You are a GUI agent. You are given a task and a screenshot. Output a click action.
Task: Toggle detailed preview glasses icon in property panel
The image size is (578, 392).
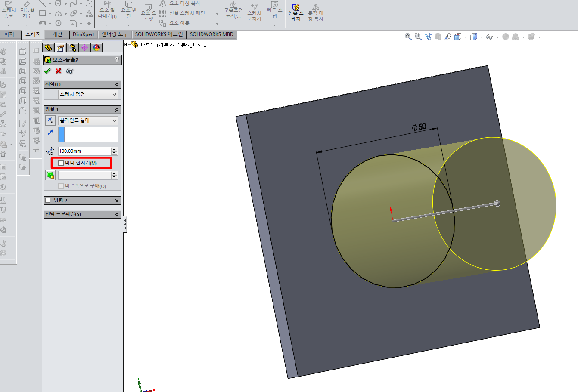(70, 71)
